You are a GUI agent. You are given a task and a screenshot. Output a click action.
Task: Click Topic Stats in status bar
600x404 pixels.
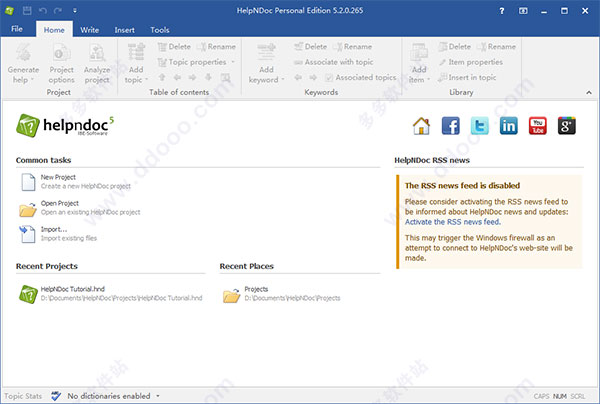point(23,396)
